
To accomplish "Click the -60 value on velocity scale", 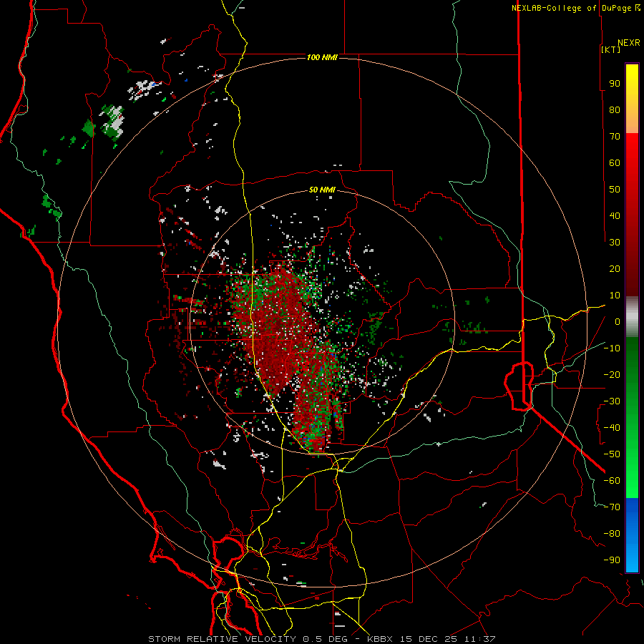I will (612, 481).
